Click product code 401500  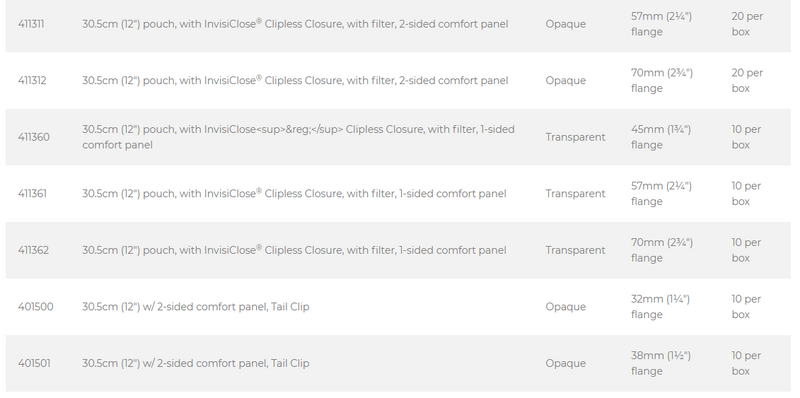tap(36, 307)
